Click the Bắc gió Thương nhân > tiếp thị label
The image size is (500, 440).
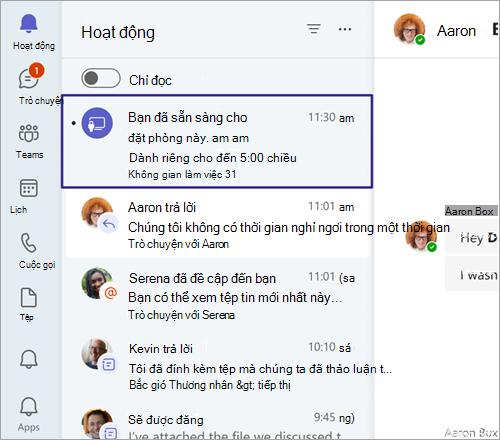(x=210, y=385)
